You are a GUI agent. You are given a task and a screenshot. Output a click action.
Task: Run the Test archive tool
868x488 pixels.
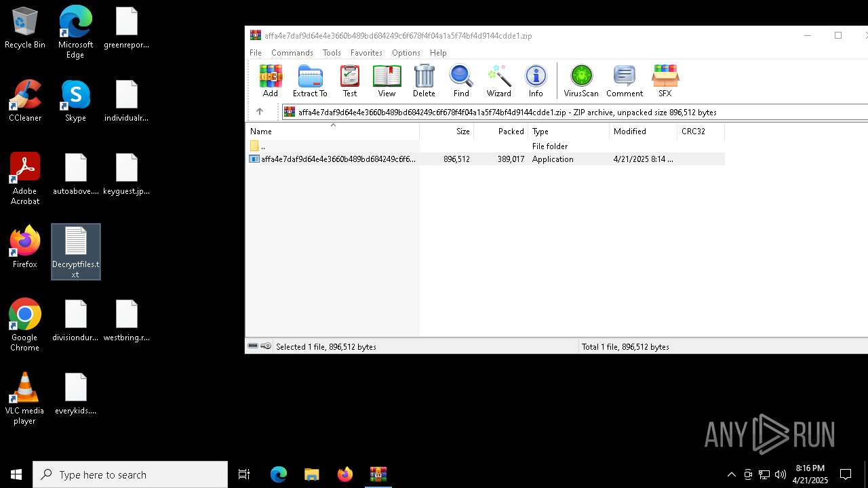coord(350,81)
